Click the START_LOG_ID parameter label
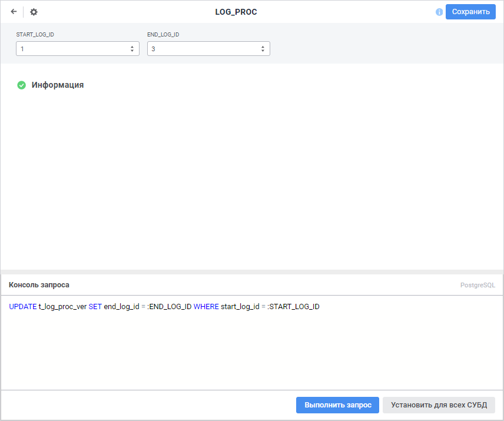Screen dimensions: 504x421 coord(35,35)
